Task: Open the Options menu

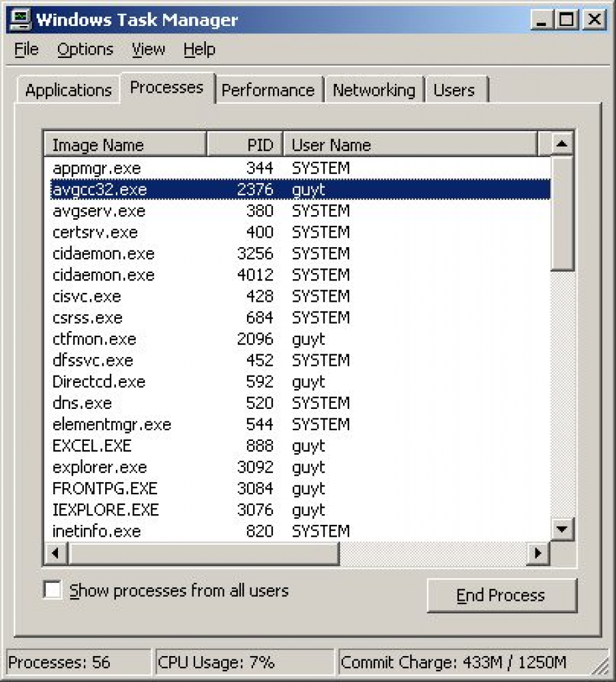Action: 85,49
